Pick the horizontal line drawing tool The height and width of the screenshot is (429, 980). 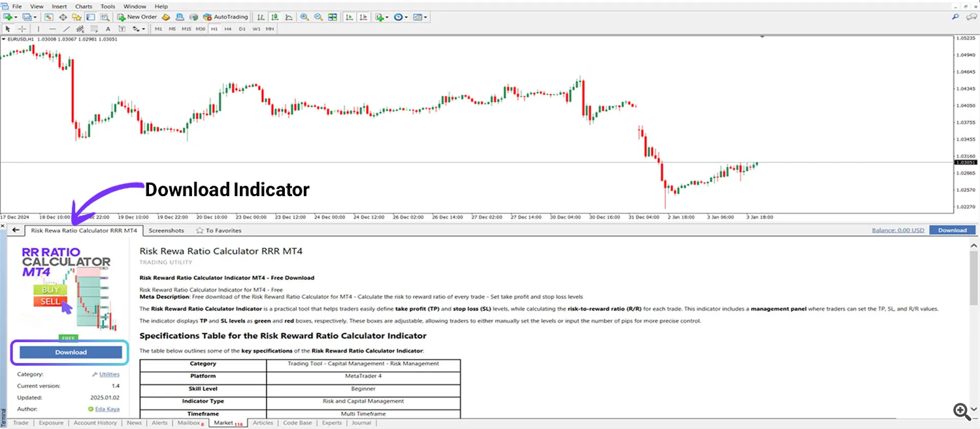[x=52, y=29]
